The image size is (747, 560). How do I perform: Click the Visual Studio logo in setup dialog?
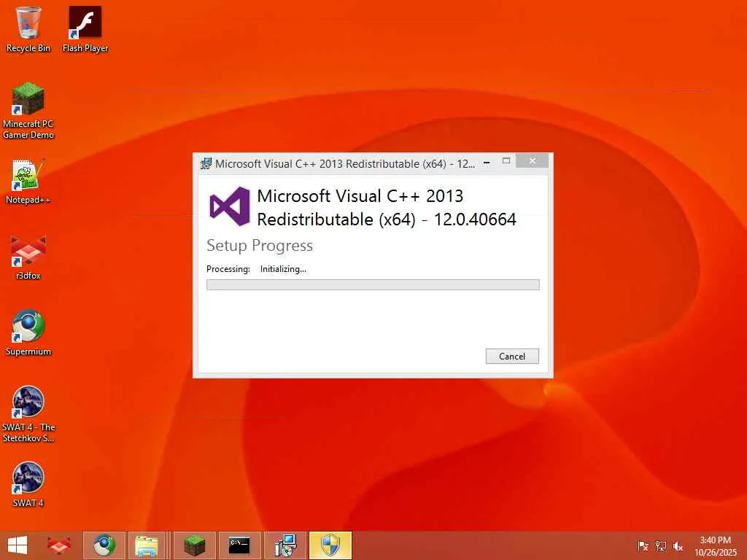click(x=230, y=206)
